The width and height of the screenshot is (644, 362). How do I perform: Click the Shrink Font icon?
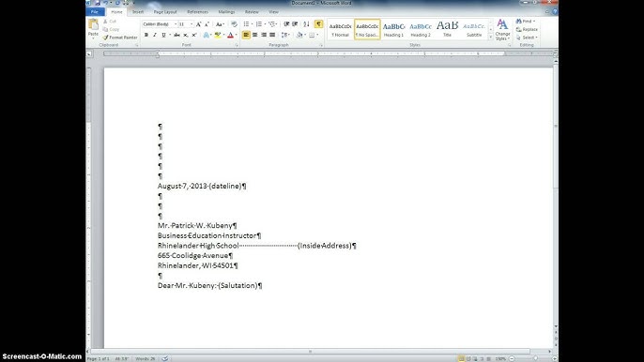pyautogui.click(x=207, y=24)
